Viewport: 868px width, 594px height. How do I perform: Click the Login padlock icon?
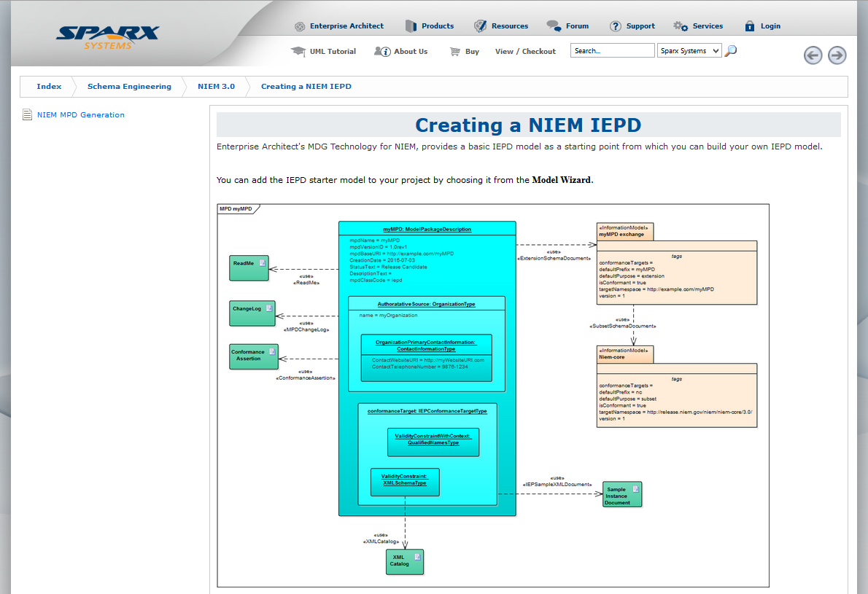pos(750,26)
